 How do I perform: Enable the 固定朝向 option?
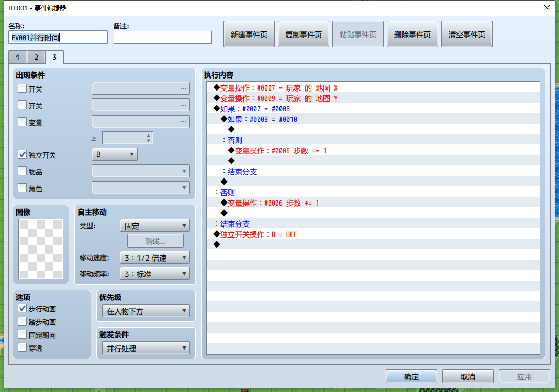coord(22,334)
